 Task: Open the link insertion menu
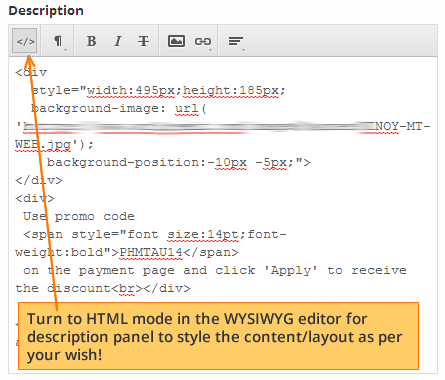coord(203,41)
